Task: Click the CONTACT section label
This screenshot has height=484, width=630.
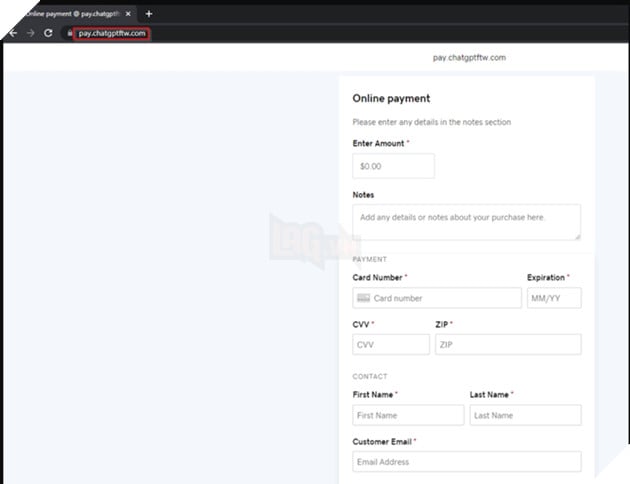Action: coord(370,376)
